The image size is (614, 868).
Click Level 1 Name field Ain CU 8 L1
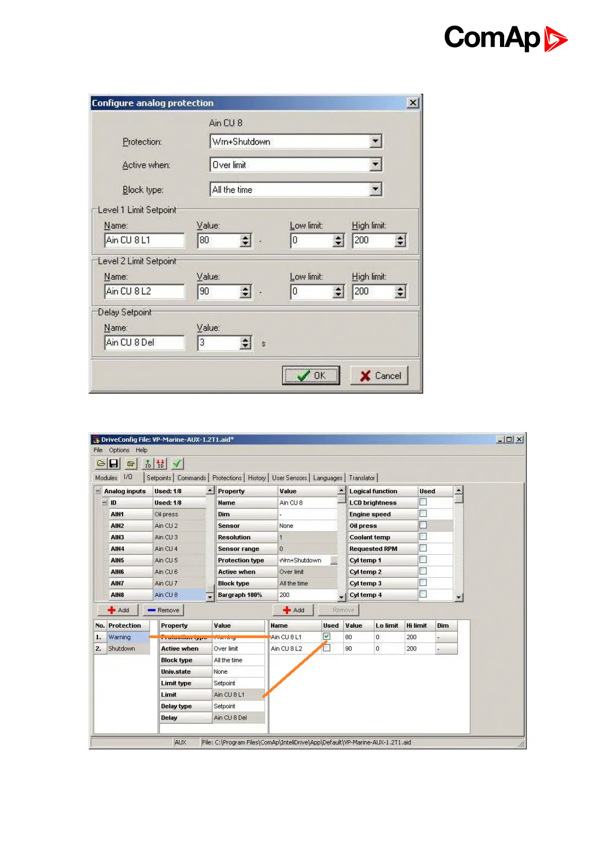click(x=144, y=240)
